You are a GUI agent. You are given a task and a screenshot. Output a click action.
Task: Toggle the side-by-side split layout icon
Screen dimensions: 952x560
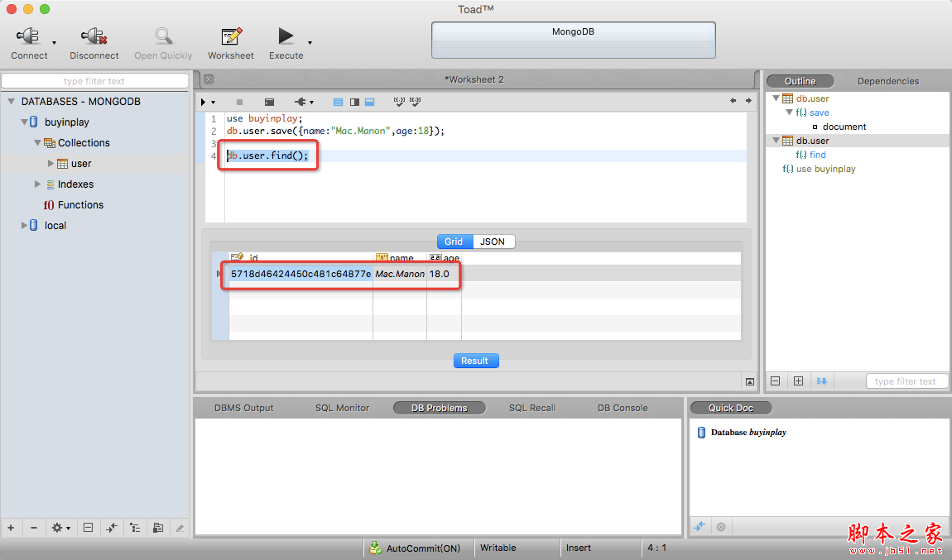[354, 102]
